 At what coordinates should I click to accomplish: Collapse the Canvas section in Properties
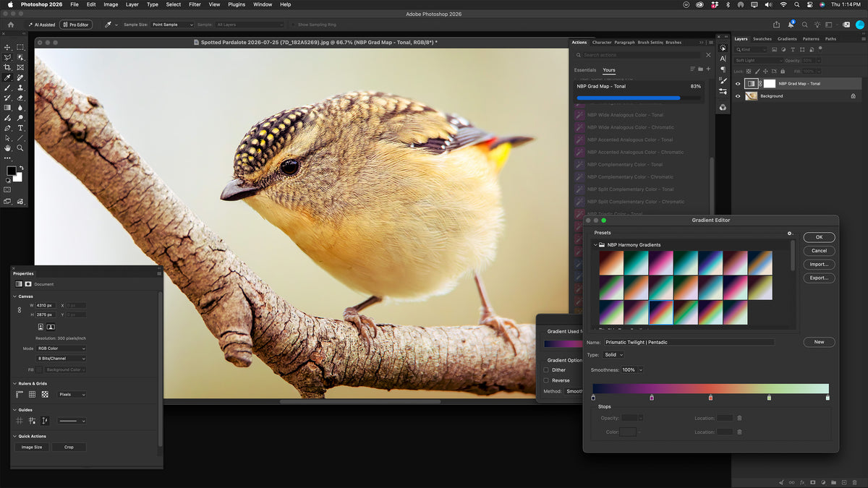click(15, 296)
